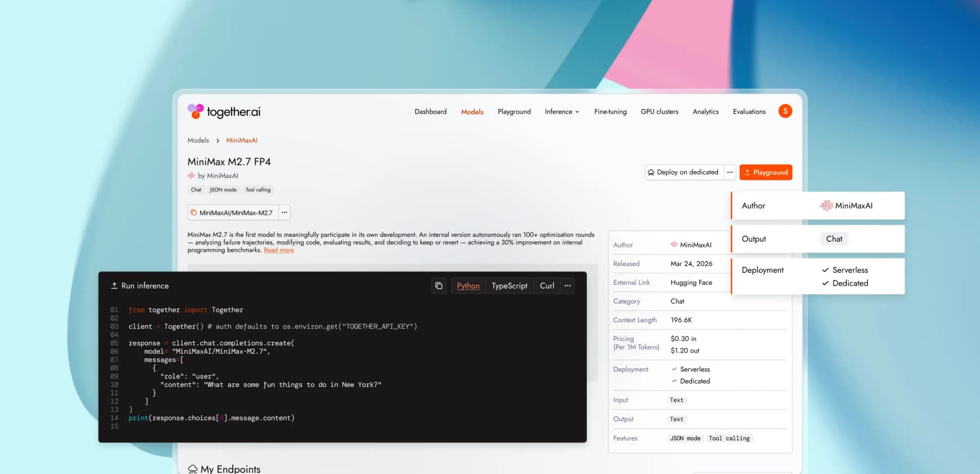Click the MiniMaxAI author in details table
This screenshot has width=980, height=474.
tap(691, 245)
